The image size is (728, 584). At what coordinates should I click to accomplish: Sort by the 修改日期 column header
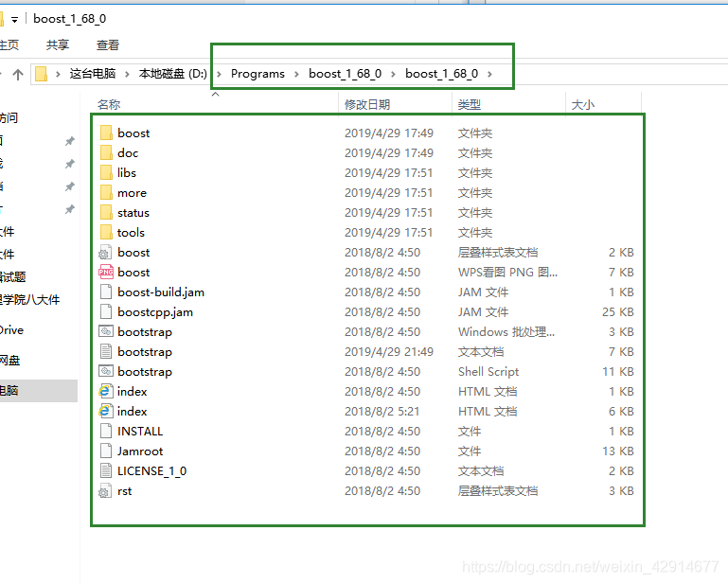pos(367,104)
